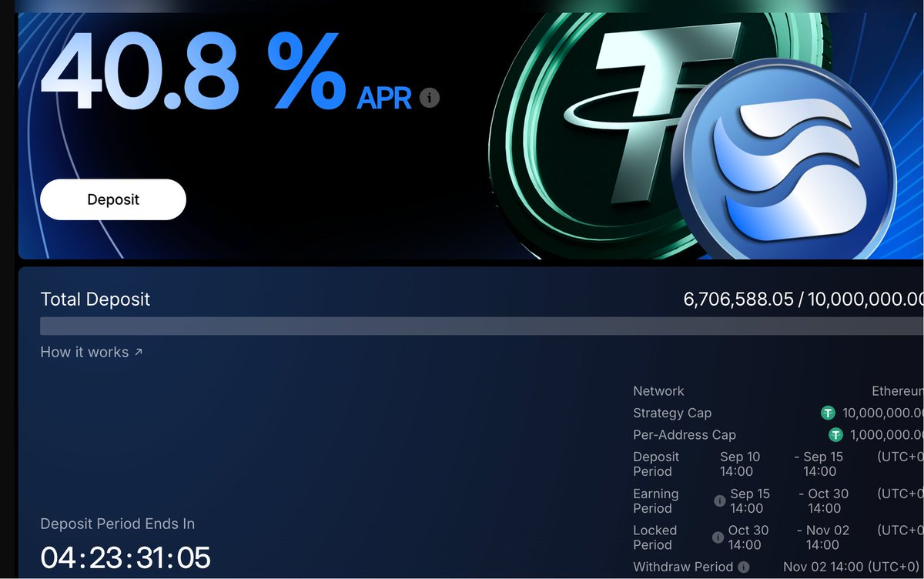
Task: Click the Withdraw Period info icon
Action: (743, 567)
